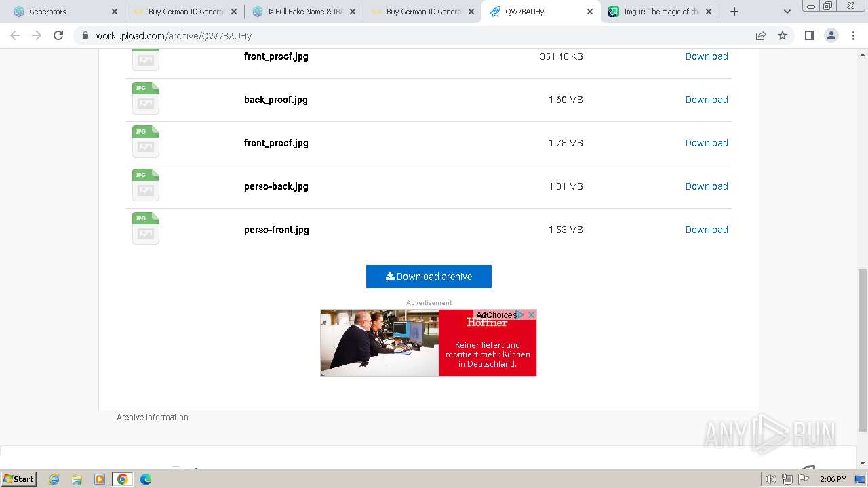Close the QW7BAUHy tab
Screen dimensions: 868x488
click(x=590, y=12)
